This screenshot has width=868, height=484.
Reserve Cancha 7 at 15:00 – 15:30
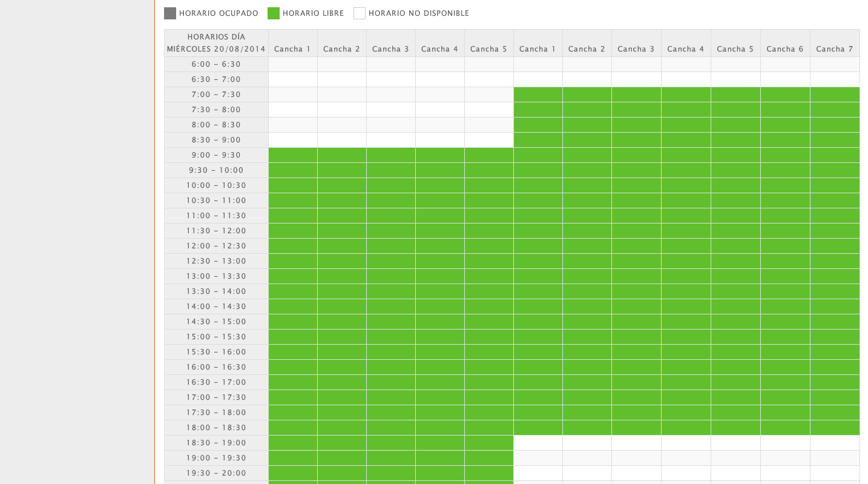point(835,337)
